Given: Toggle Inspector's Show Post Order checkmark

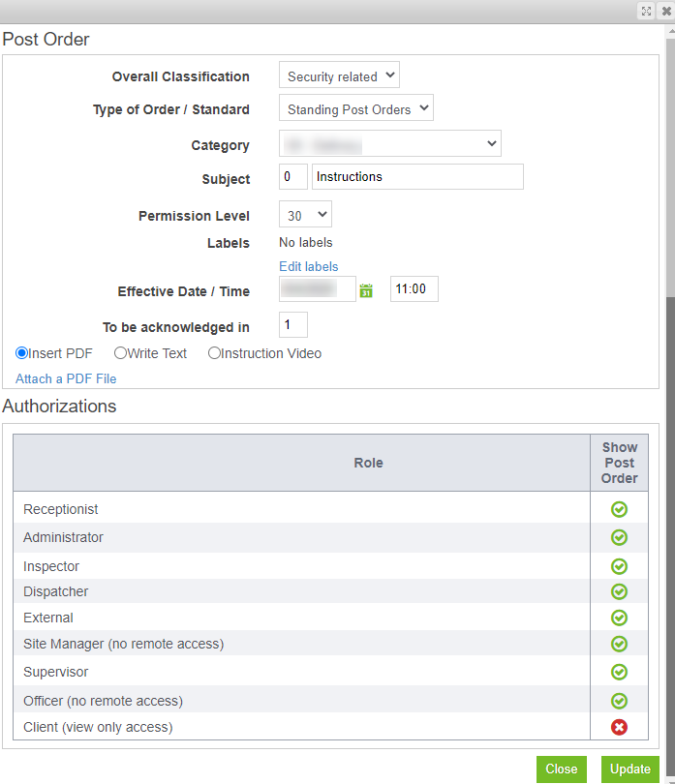Looking at the screenshot, I should coord(619,565).
